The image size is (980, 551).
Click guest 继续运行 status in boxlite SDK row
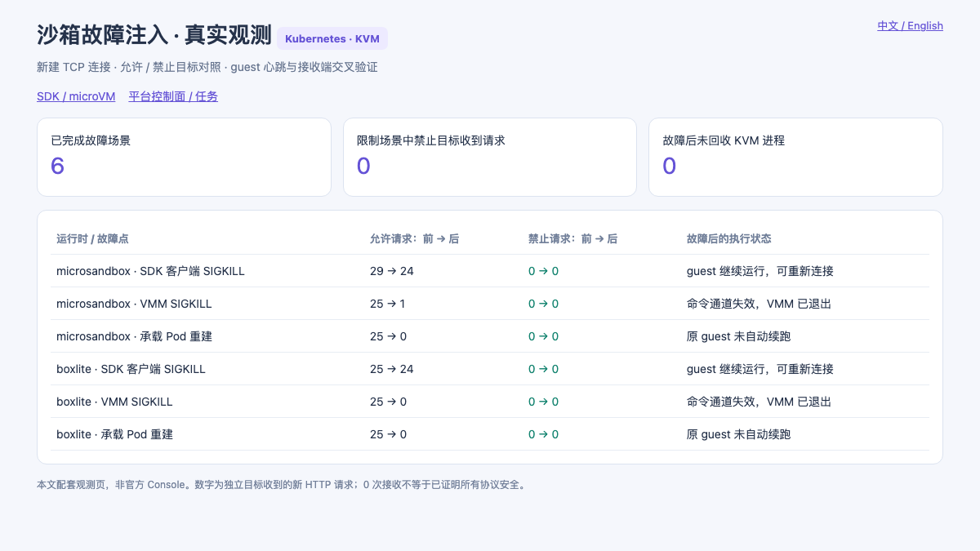(760, 369)
